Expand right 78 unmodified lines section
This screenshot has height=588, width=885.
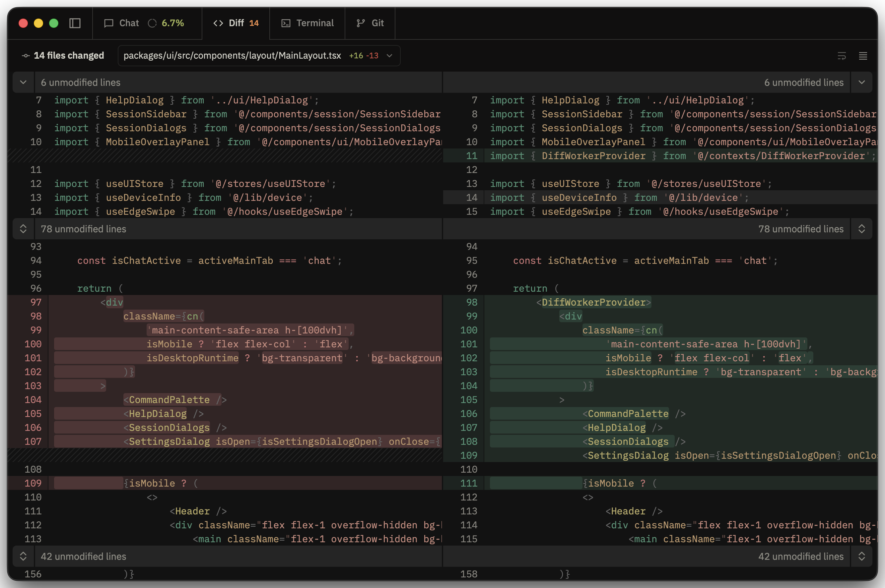point(861,229)
